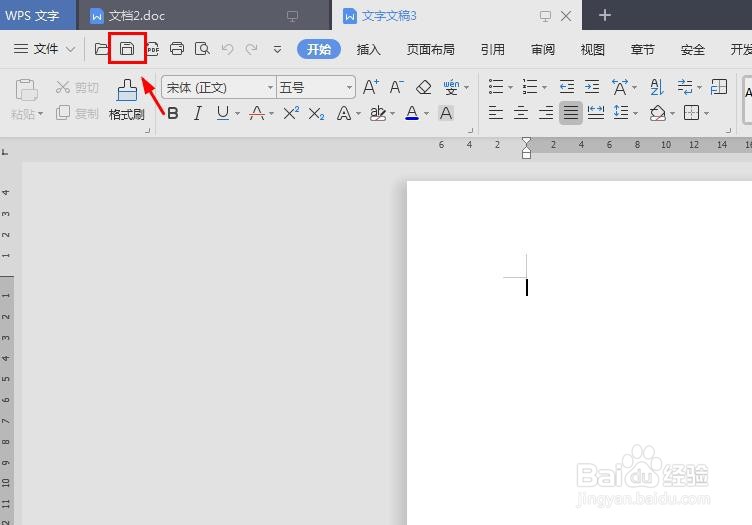Image resolution: width=752 pixels, height=525 pixels.
Task: Expand bullet list dropdown arrow
Action: pyautogui.click(x=510, y=88)
